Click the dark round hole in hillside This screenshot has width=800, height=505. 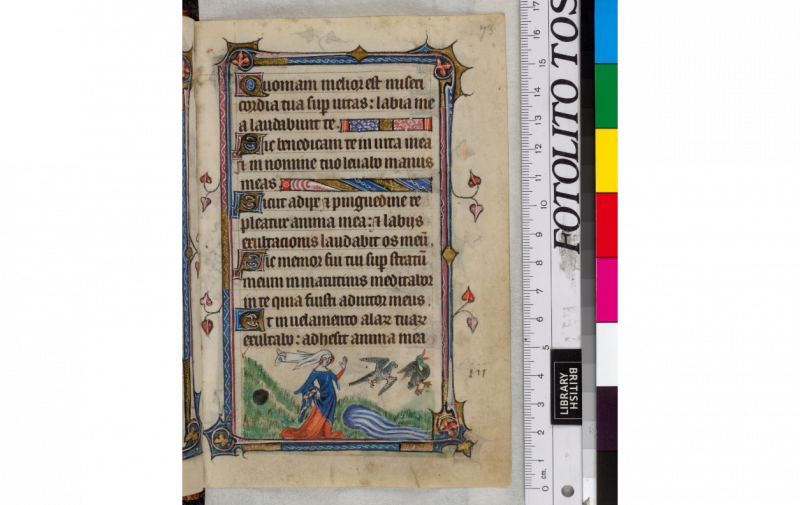[x=260, y=397]
